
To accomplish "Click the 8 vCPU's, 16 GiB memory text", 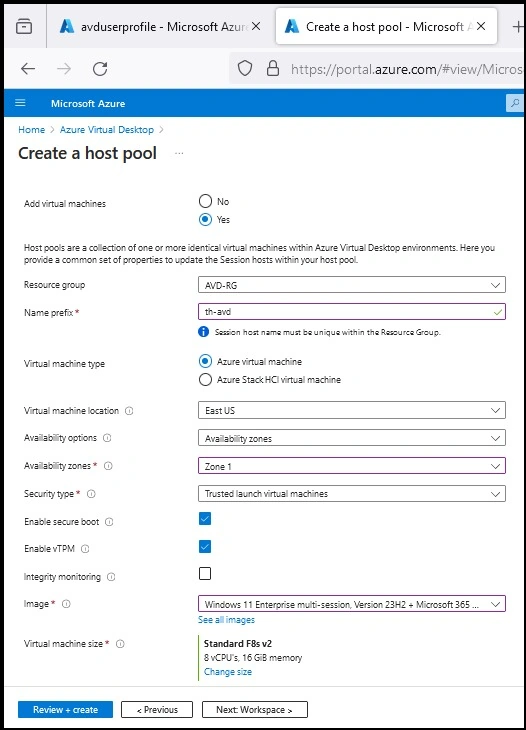I will click(253, 657).
